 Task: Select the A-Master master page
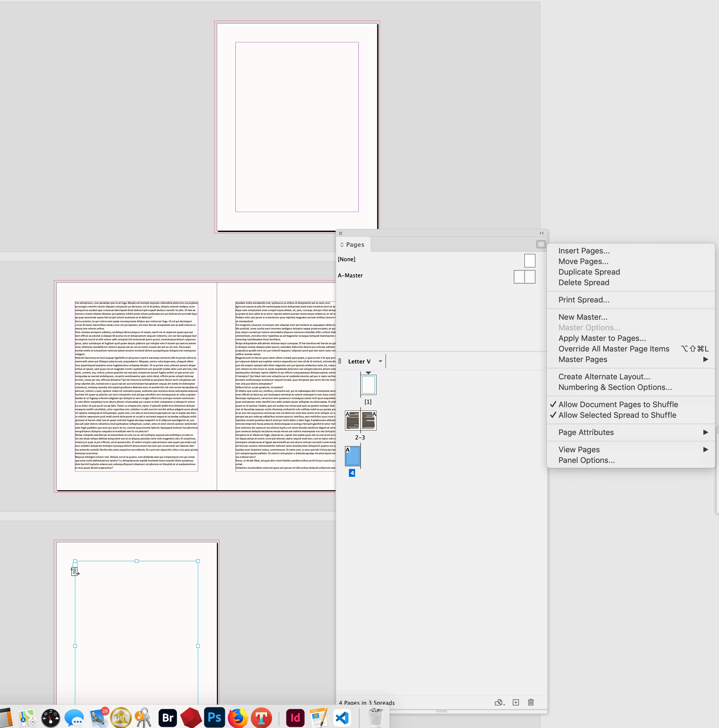click(350, 275)
